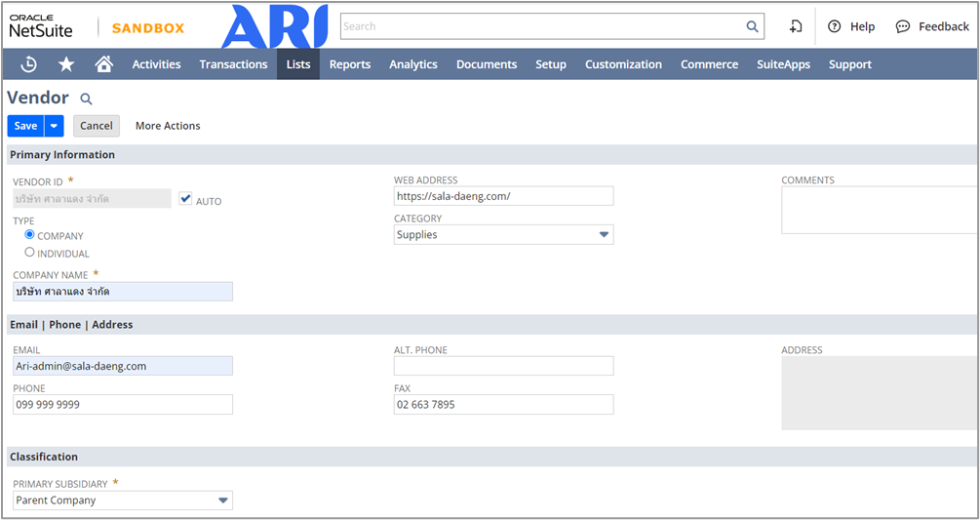Open the Support menu
This screenshot has height=520, width=980.
point(850,64)
